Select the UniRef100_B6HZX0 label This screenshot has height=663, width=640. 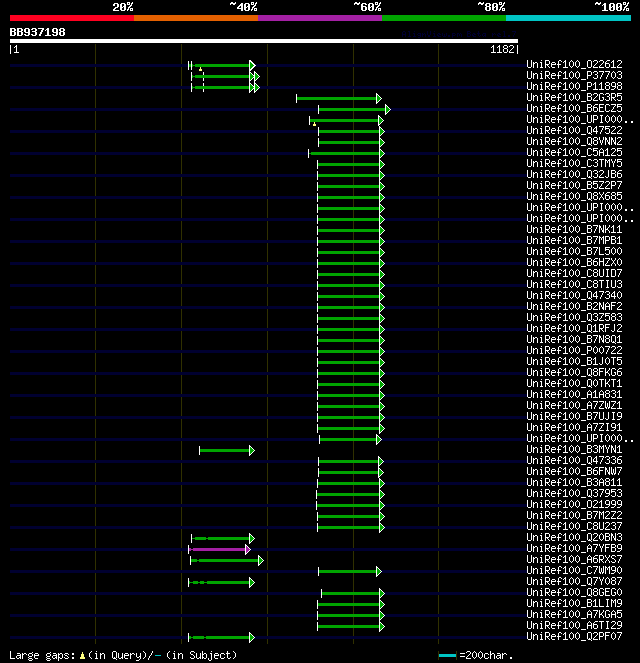574,262
